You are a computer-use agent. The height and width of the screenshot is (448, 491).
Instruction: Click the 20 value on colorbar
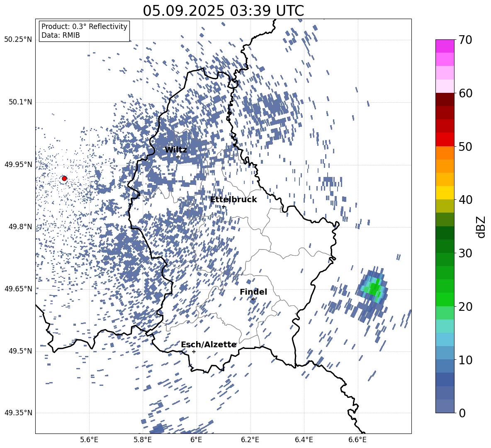pos(465,307)
